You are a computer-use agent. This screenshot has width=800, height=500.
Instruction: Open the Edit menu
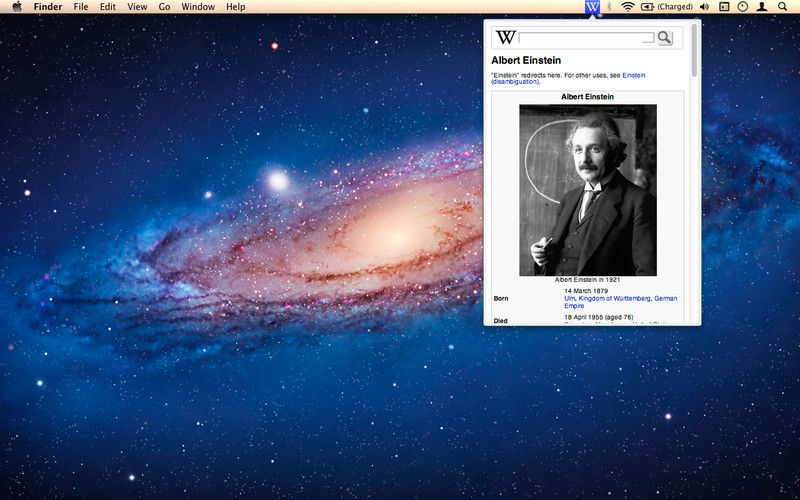[x=108, y=7]
